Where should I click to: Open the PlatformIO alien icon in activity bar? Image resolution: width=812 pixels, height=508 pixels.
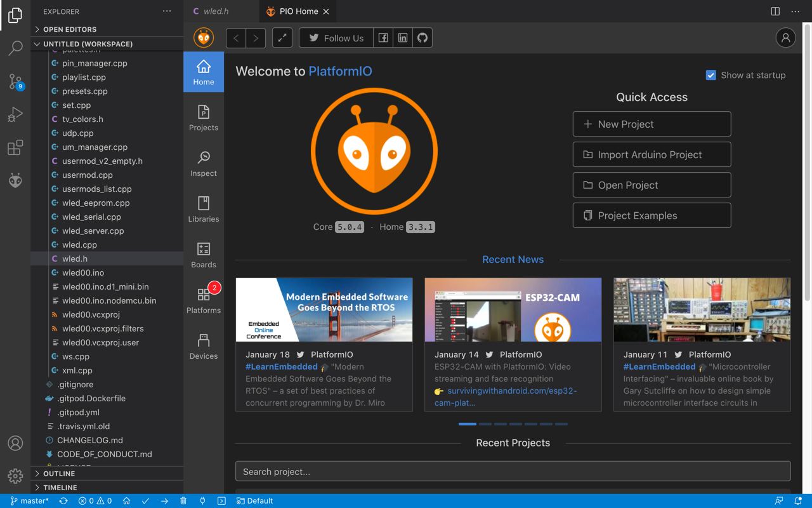click(15, 180)
